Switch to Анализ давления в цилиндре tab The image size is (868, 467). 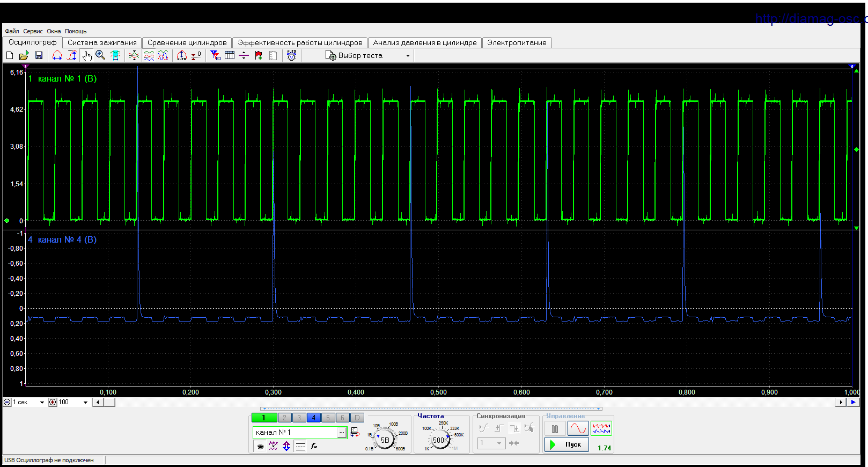[x=425, y=42]
